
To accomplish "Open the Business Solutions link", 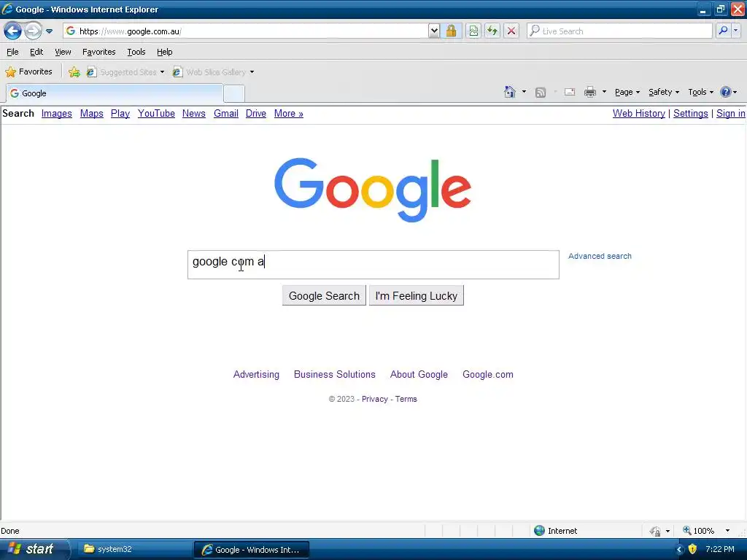I will tap(334, 374).
